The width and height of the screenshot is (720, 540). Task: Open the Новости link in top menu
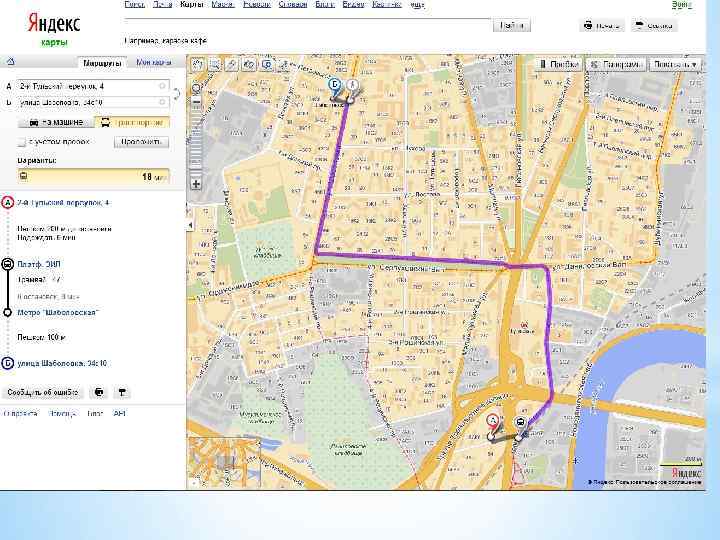[x=257, y=5]
